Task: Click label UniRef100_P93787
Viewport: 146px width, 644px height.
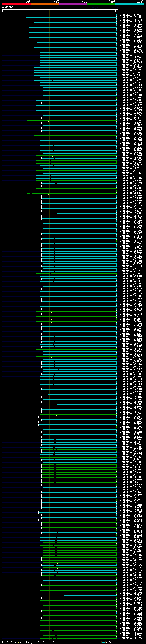Action: click(131, 67)
